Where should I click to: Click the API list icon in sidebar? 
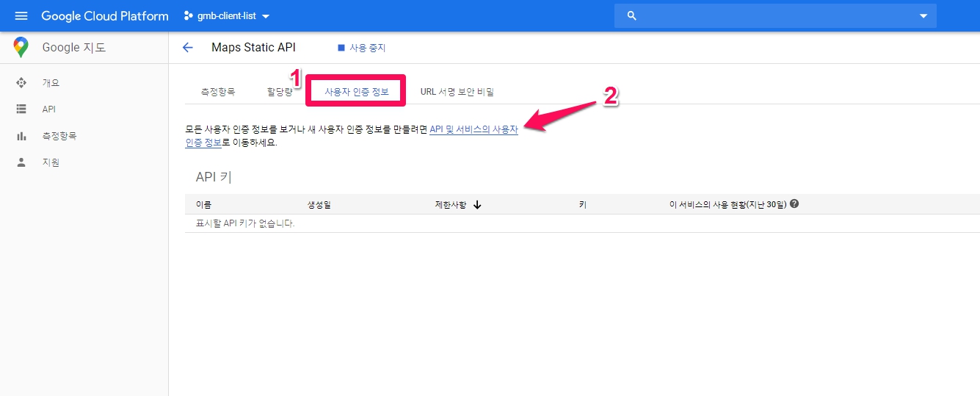coord(21,109)
